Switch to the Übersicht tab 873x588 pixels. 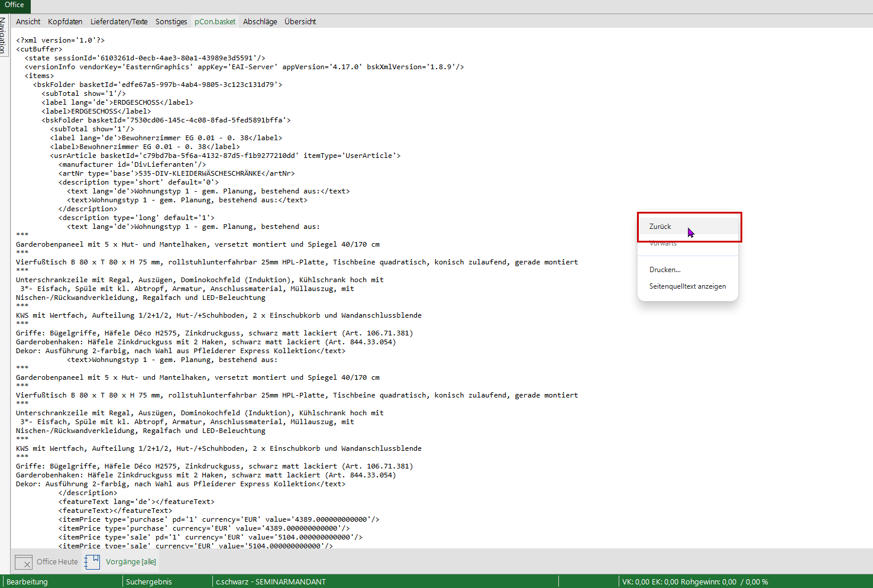pyautogui.click(x=300, y=22)
